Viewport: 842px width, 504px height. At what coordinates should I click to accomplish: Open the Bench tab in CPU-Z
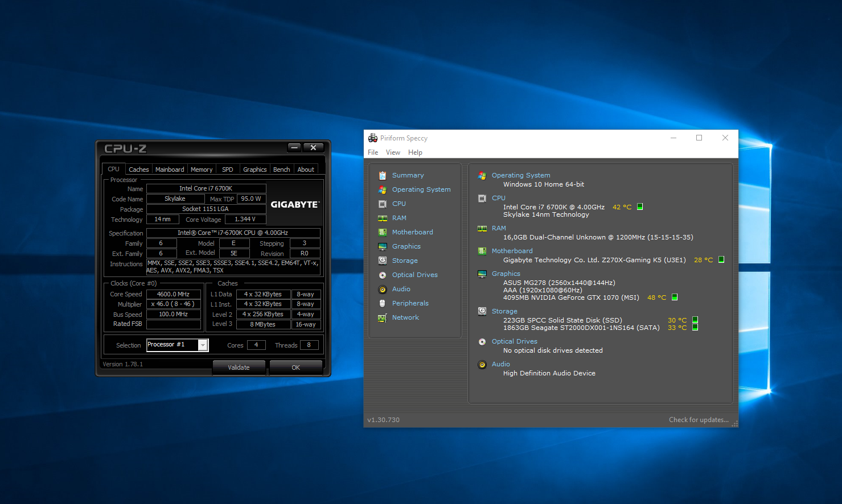coord(281,170)
